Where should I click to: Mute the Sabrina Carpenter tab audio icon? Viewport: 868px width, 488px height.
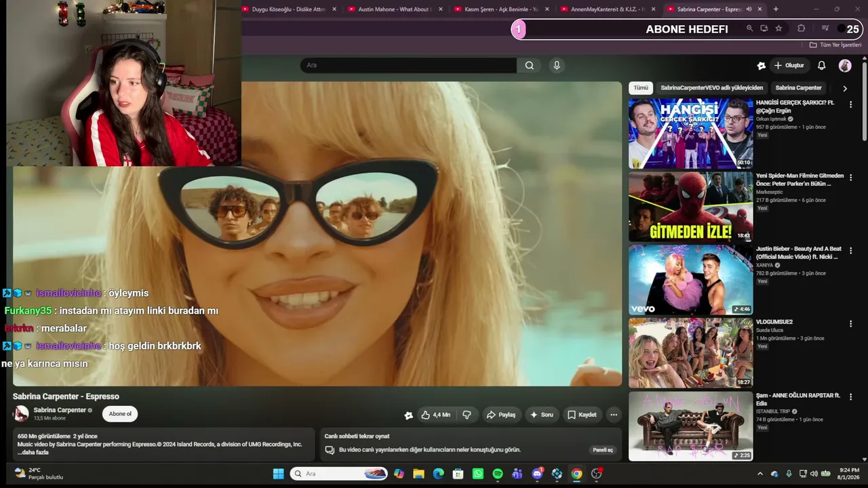pos(749,9)
